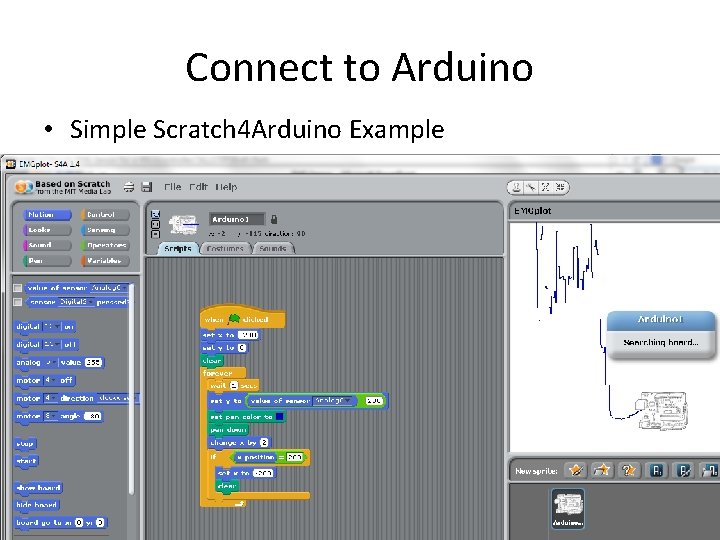Click the angle value in motor angle block
The height and width of the screenshot is (540, 720).
pyautogui.click(x=93, y=416)
